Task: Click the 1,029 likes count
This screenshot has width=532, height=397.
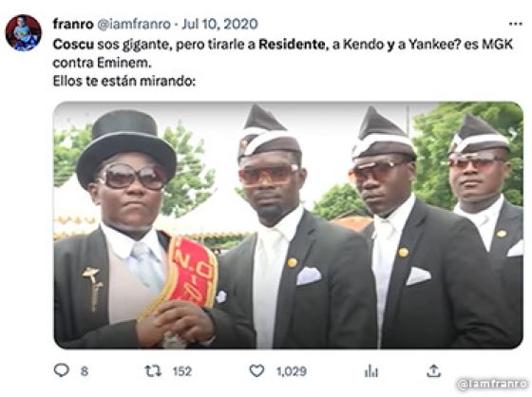Action: [x=292, y=371]
